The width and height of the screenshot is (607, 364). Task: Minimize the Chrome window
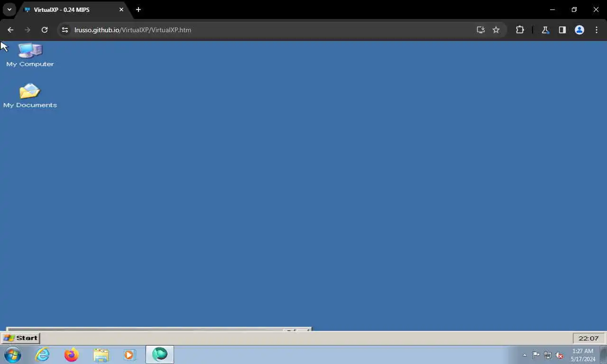tap(552, 9)
